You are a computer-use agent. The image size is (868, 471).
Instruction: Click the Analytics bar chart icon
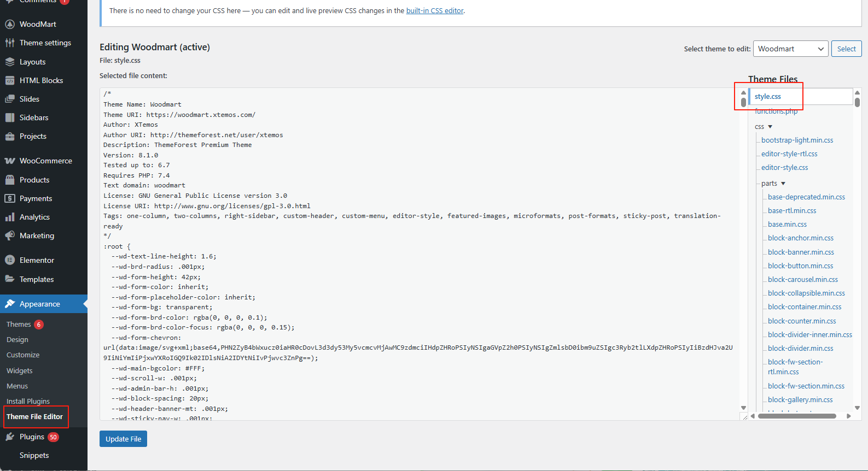(x=10, y=217)
